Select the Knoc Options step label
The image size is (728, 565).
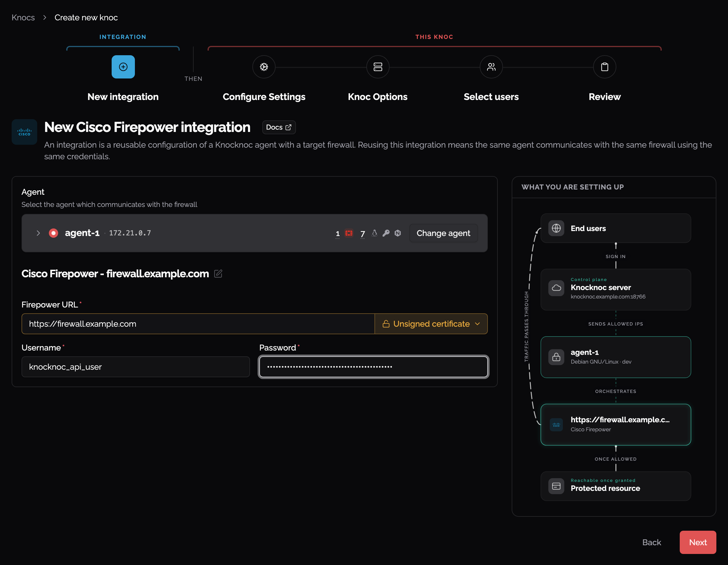tap(377, 96)
